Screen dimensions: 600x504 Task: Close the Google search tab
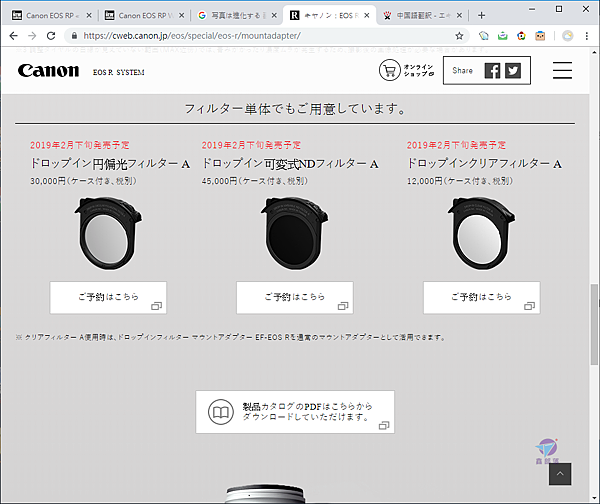tap(274, 15)
